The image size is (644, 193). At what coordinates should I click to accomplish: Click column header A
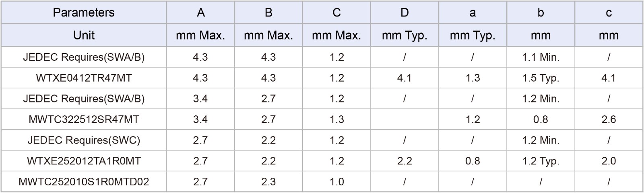[200, 13]
